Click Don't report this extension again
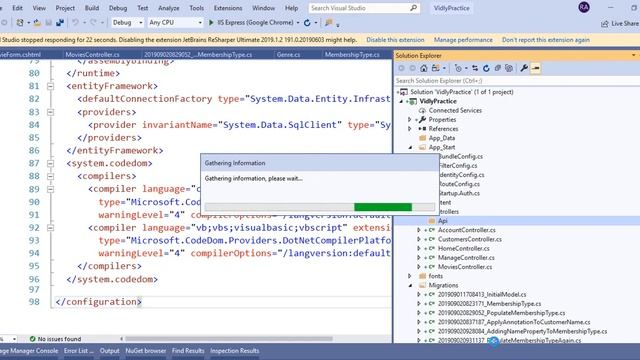Image resolution: width=640 pixels, height=360 pixels. [x=546, y=40]
